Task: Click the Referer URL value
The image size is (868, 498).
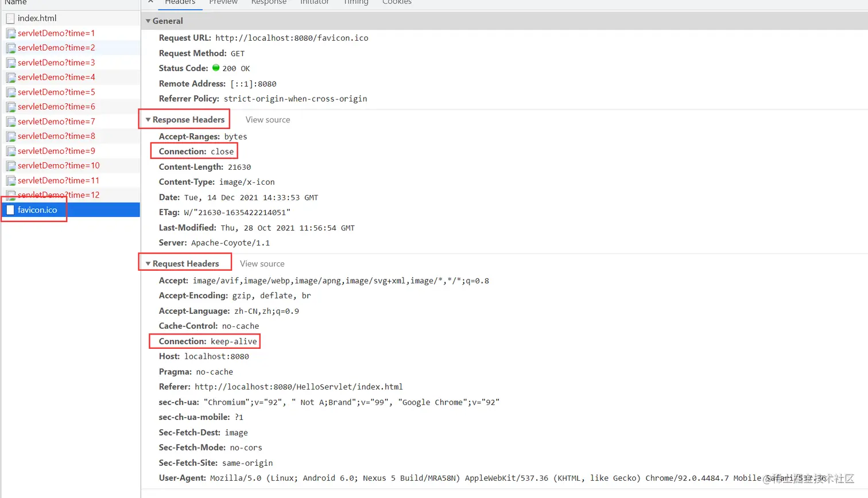Action: tap(299, 387)
